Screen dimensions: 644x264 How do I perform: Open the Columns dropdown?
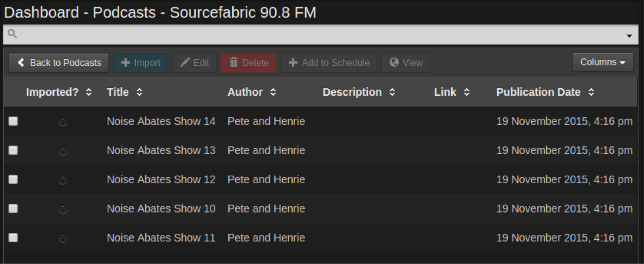click(602, 62)
